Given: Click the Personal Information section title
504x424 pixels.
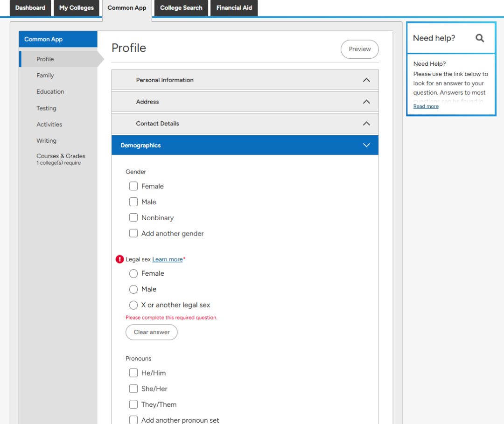Looking at the screenshot, I should [x=165, y=80].
